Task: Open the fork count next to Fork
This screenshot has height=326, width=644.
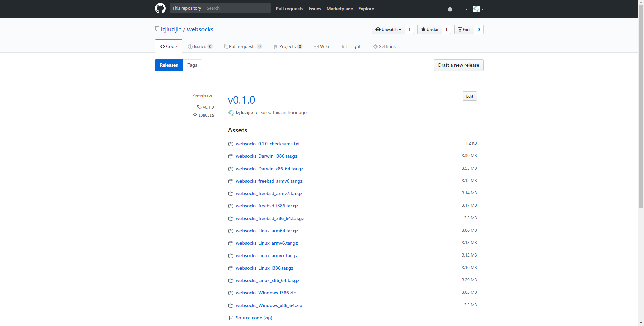Action: 479,29
